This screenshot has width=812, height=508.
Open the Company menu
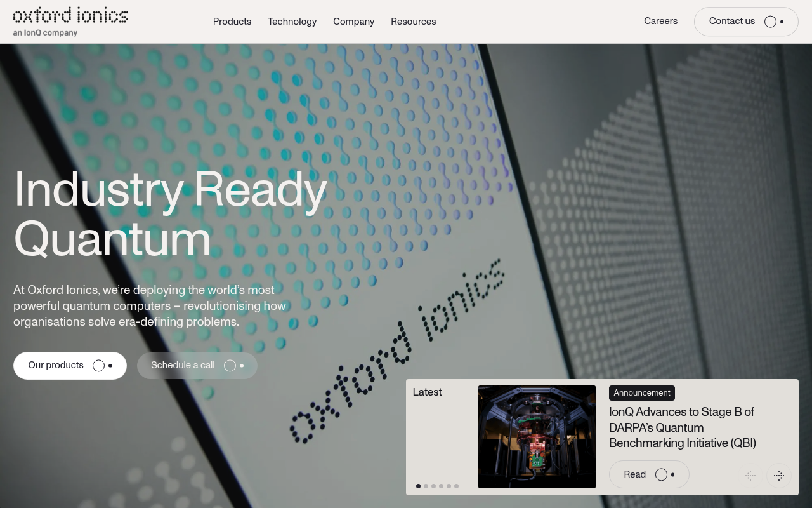coord(353,22)
